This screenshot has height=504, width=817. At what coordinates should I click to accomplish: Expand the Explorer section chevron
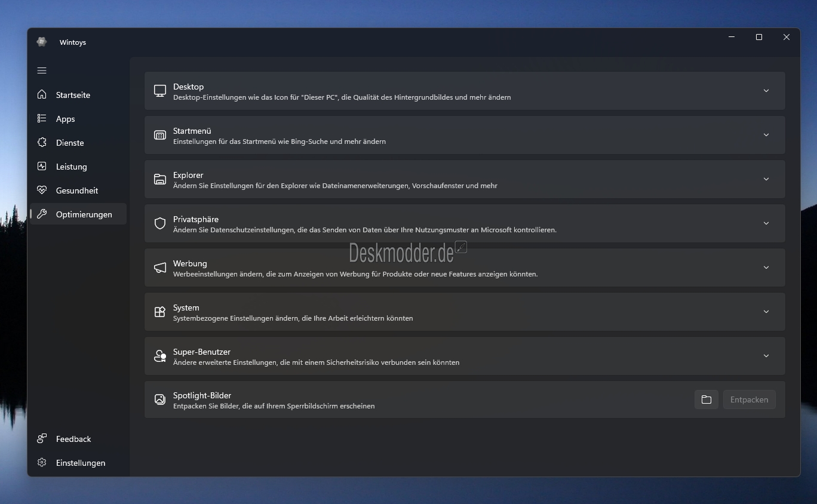point(766,179)
